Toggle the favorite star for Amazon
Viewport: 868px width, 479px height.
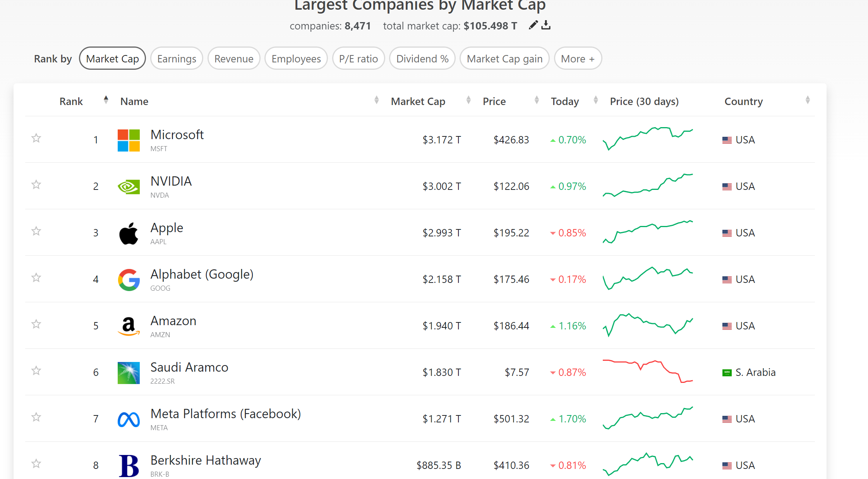point(36,324)
